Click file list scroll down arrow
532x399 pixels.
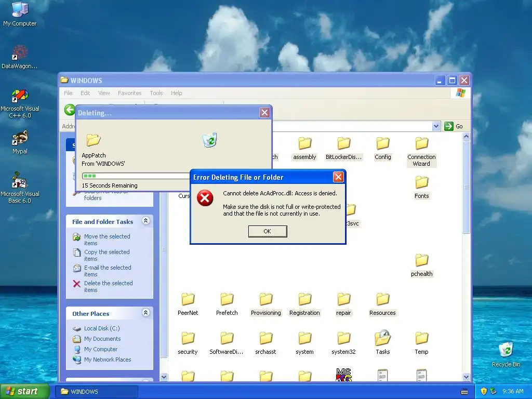click(466, 377)
